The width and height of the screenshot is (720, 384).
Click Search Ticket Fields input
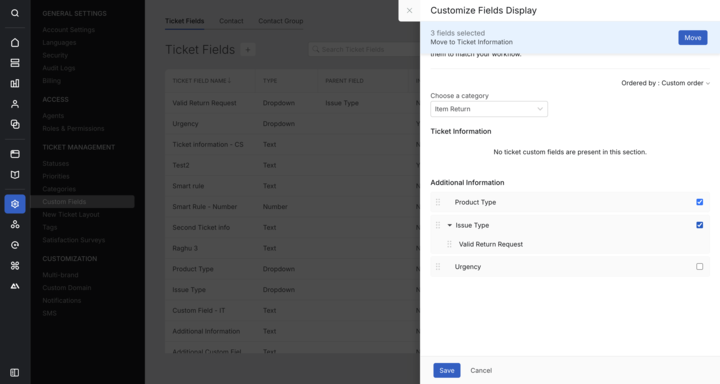click(364, 50)
